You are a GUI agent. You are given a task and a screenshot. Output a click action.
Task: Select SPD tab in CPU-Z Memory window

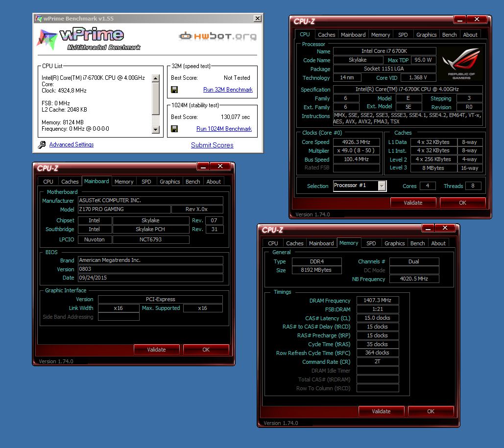pos(371,243)
